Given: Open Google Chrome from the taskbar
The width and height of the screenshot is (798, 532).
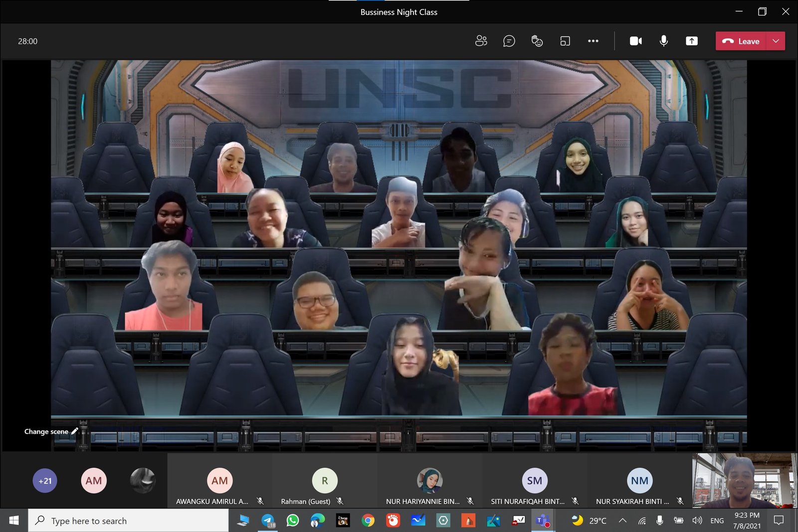Looking at the screenshot, I should [368, 521].
